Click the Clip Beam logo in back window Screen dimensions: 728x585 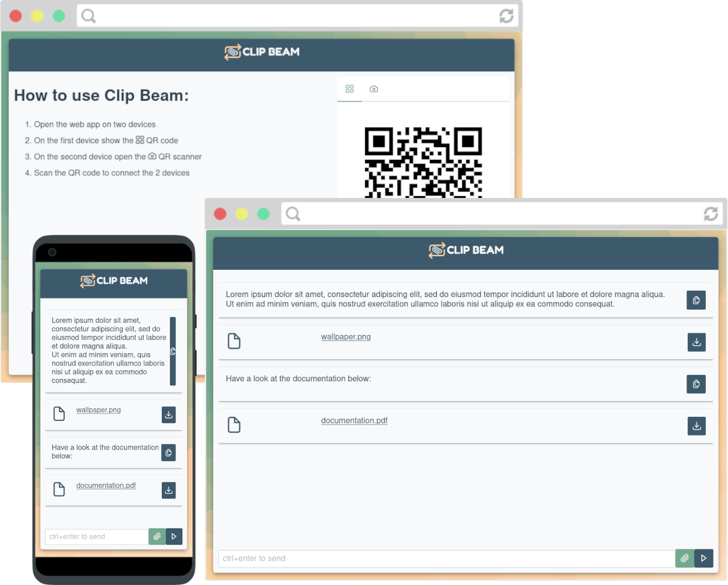point(262,52)
